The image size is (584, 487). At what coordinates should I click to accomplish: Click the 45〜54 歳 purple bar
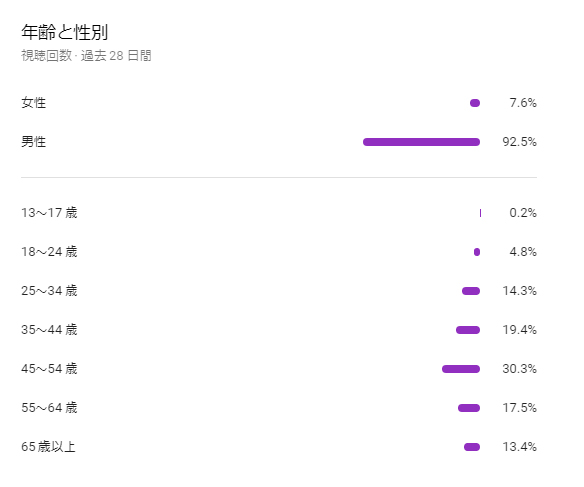pyautogui.click(x=461, y=369)
